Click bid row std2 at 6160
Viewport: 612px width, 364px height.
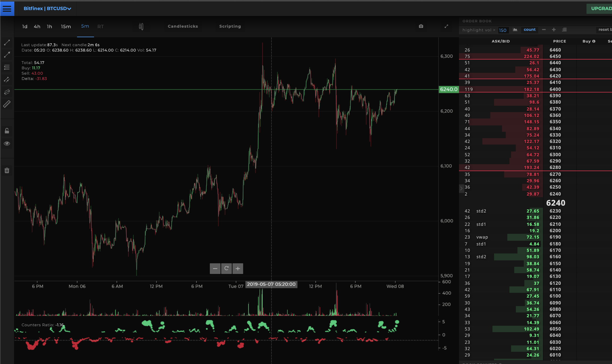[x=535, y=257]
